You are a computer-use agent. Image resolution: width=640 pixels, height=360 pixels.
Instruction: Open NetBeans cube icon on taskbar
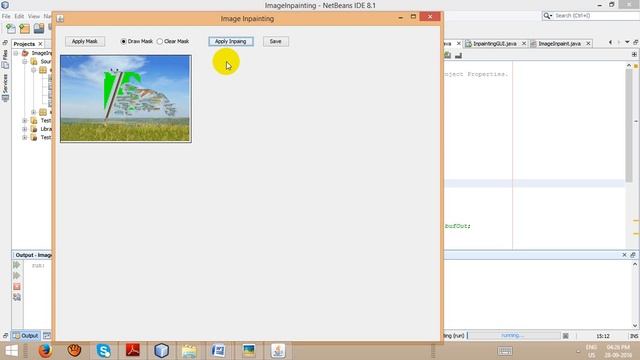pos(162,351)
